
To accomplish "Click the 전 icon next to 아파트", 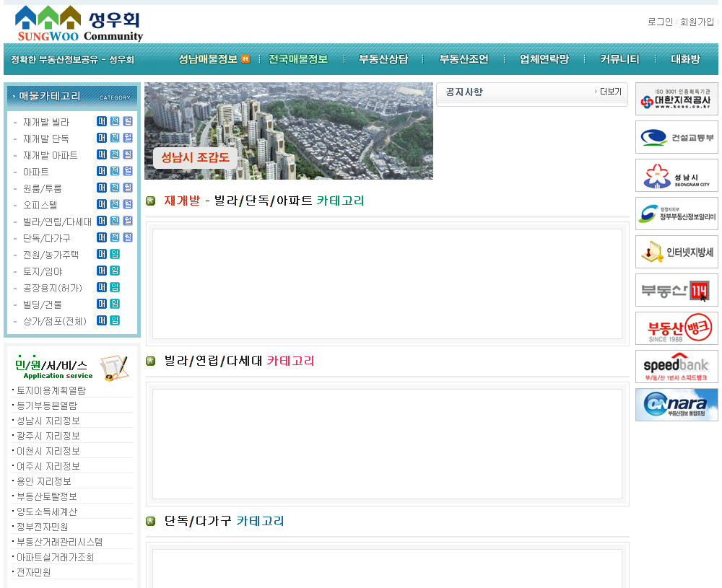I will pos(115,172).
